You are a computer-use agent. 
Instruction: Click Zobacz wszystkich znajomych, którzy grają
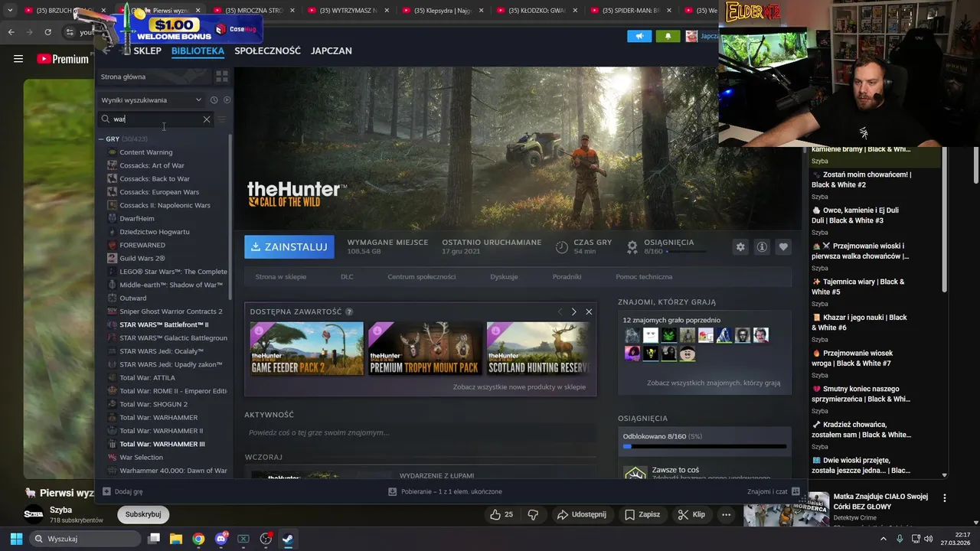tap(714, 383)
